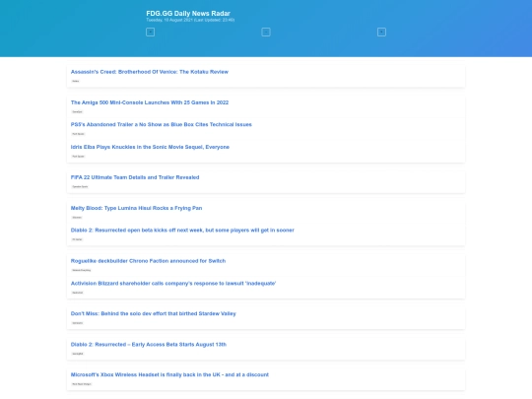Open Diablo 2: Resurrected open beta article
Screen dimensions: 532x399
coord(182,230)
